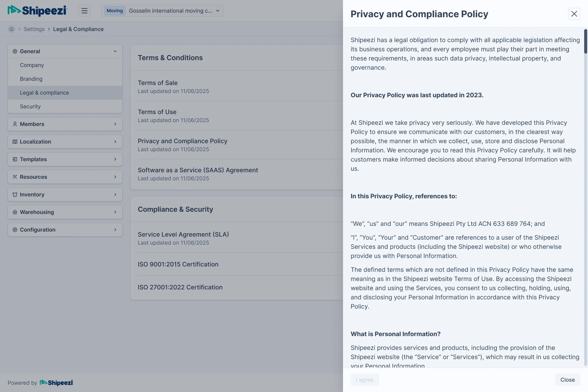588x392 pixels.
Task: Click the I agree button
Action: click(x=365, y=380)
